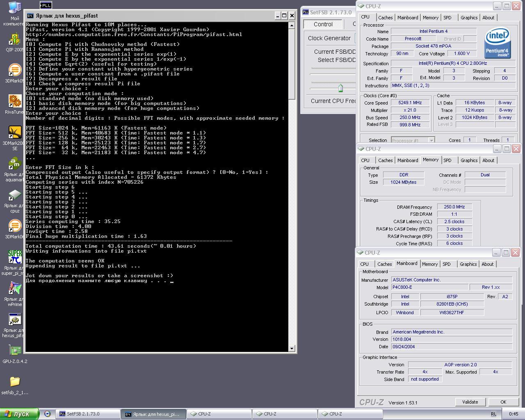Screen dimensions: 525x420
Task: Select the wPrime shortcut icon
Action: tap(15, 294)
